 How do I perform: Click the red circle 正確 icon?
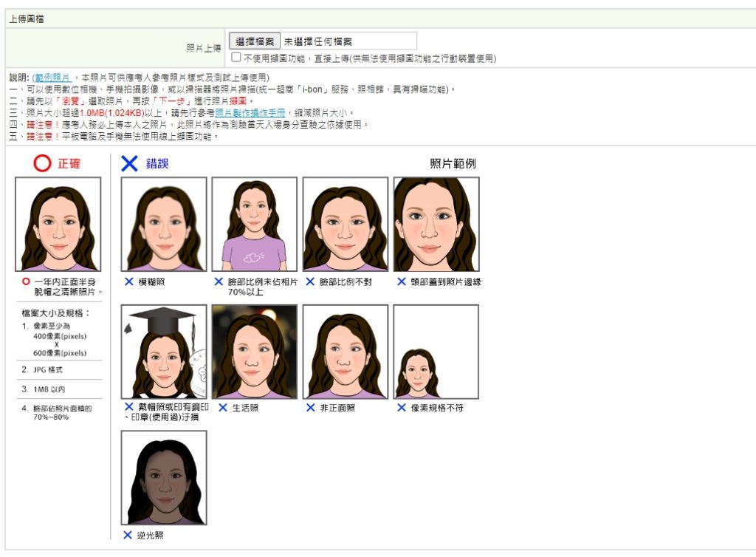coord(42,163)
